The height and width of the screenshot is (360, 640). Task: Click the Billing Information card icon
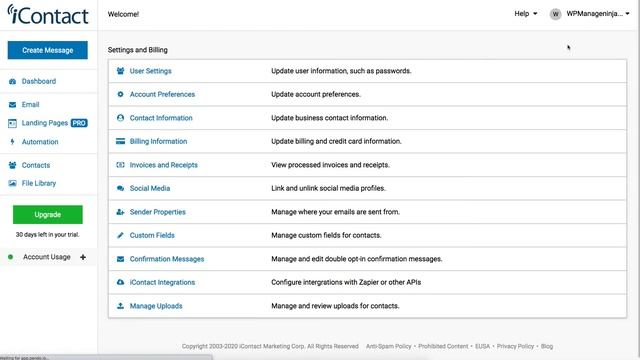tap(120, 141)
